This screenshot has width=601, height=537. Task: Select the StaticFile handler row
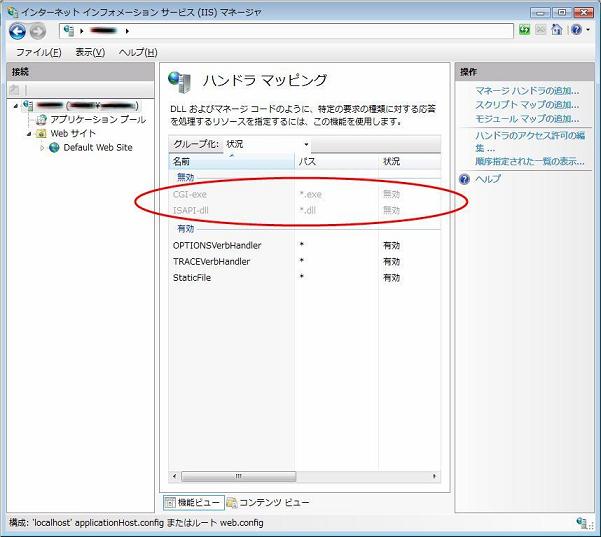305,278
